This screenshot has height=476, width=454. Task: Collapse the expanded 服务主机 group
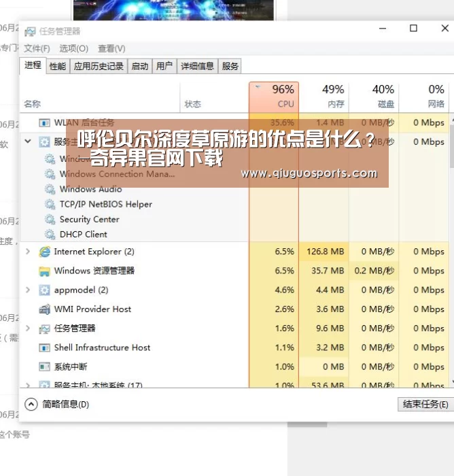pyautogui.click(x=28, y=141)
